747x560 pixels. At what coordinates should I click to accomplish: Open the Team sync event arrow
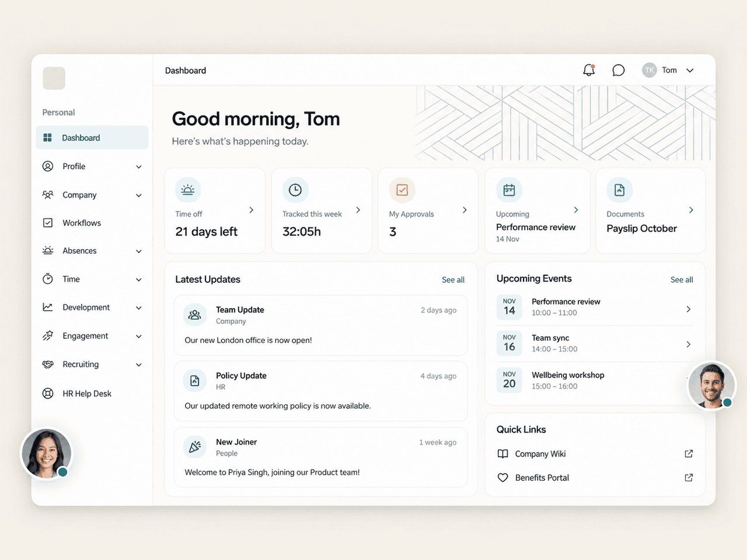pyautogui.click(x=689, y=345)
